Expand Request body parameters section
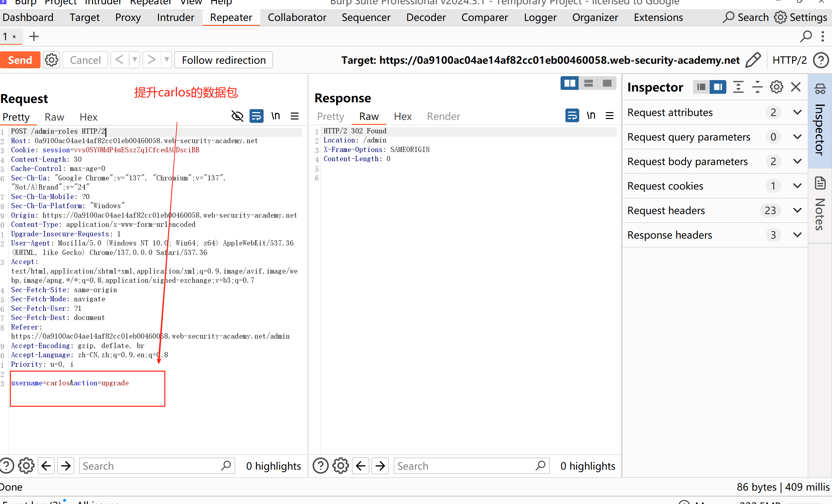Screen dimensions: 832x504 pyautogui.click(x=797, y=161)
